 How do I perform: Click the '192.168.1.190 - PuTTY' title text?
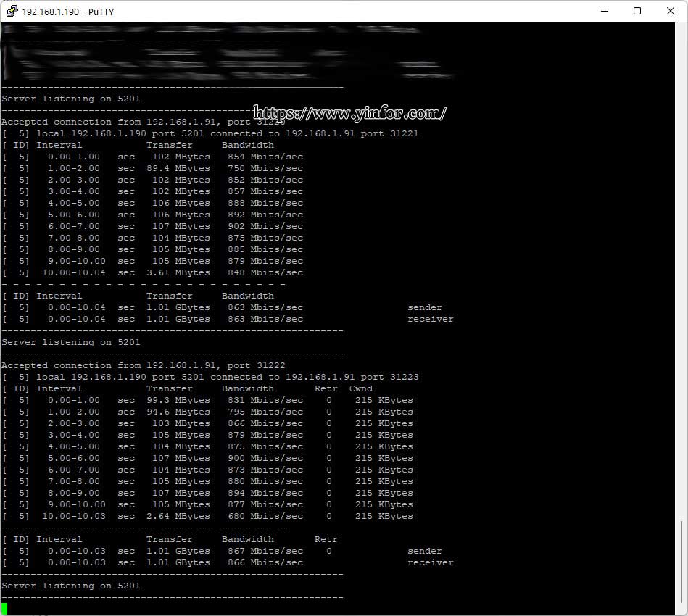[x=67, y=12]
